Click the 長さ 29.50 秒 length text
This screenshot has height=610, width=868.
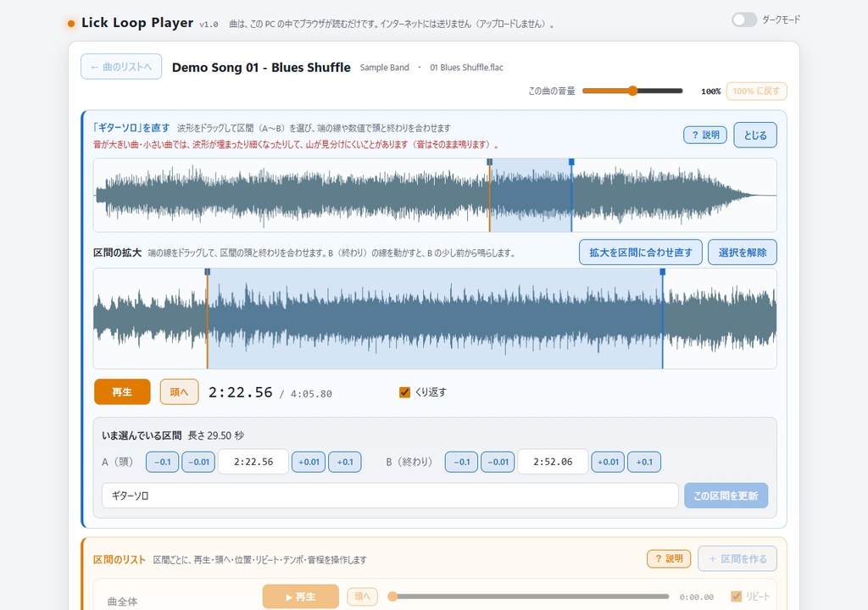(x=216, y=435)
